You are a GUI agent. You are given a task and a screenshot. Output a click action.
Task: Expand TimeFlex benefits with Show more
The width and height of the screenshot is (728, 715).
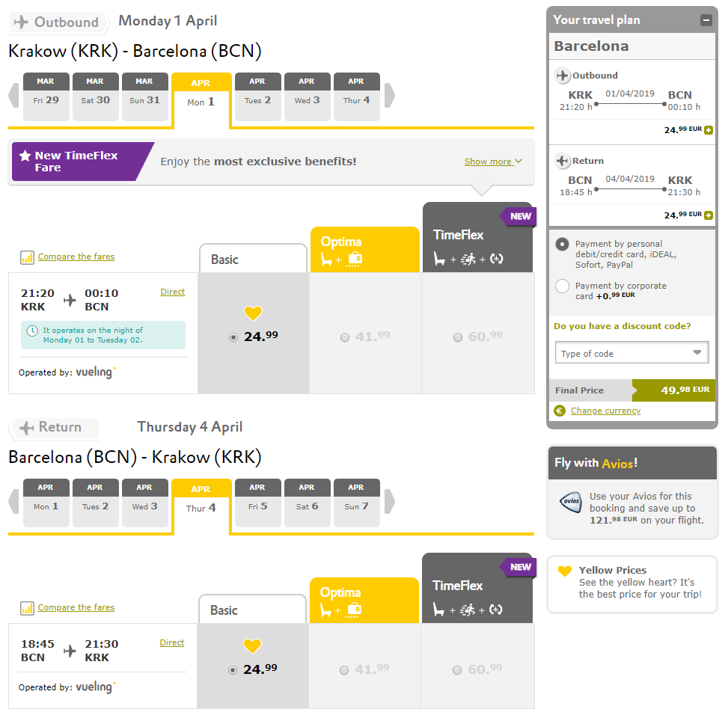pos(492,162)
